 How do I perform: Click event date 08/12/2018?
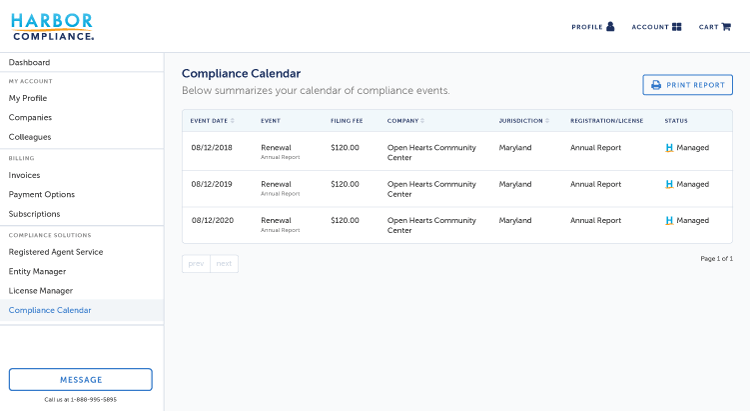point(212,147)
